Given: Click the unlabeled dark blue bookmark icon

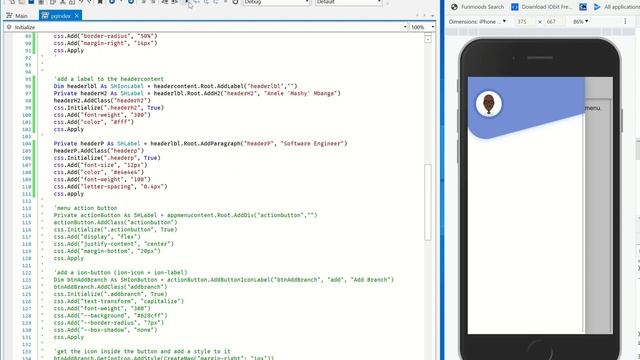Looking at the screenshot, I should (583, 7).
